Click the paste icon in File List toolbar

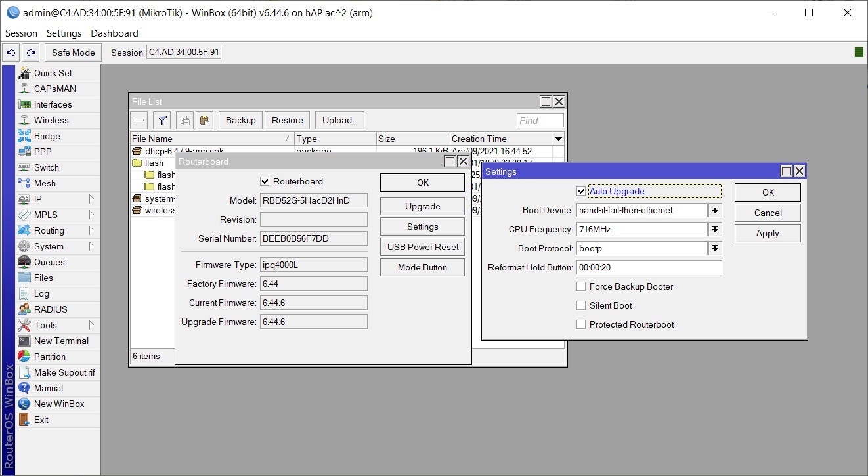click(x=205, y=120)
